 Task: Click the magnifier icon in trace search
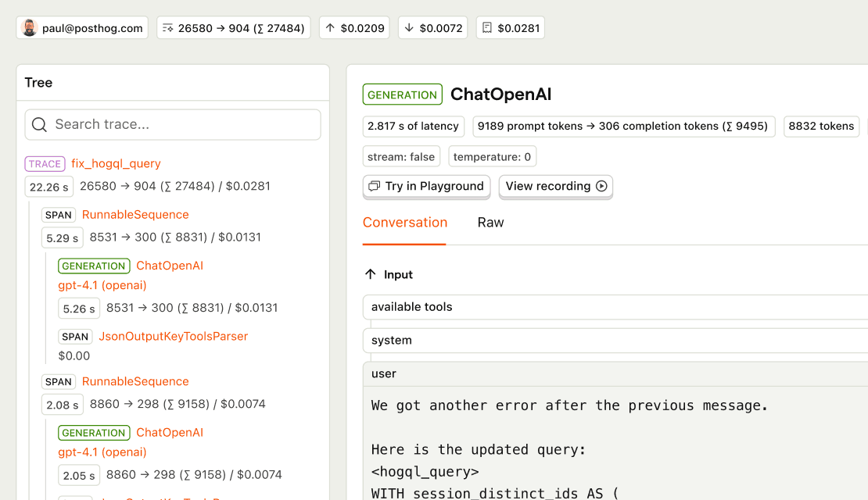coord(39,124)
